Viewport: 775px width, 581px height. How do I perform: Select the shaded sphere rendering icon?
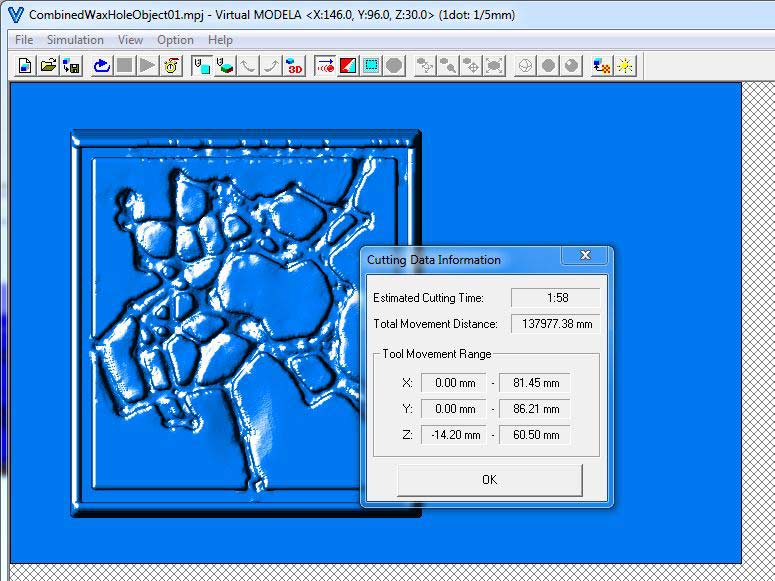(x=571, y=66)
